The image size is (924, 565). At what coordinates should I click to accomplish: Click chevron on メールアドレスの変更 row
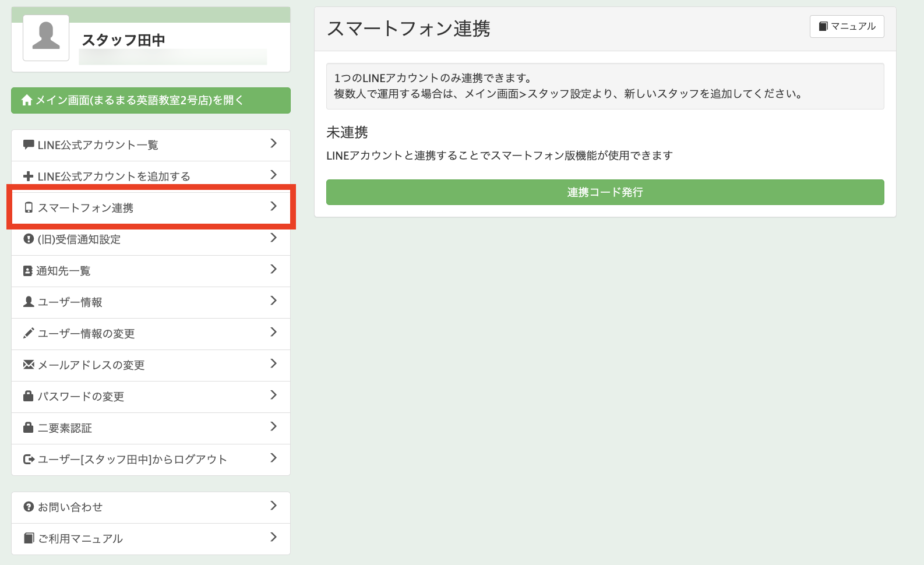pos(274,363)
